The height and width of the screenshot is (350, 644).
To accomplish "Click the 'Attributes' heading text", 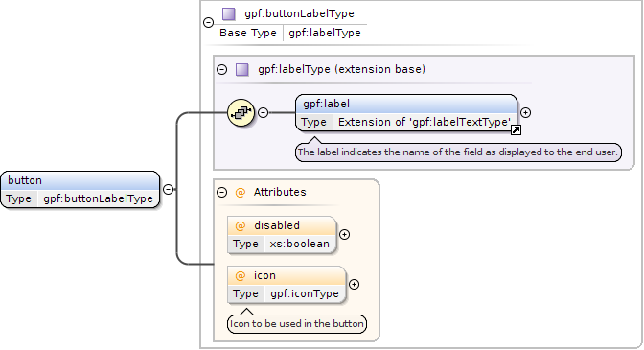I will point(280,192).
